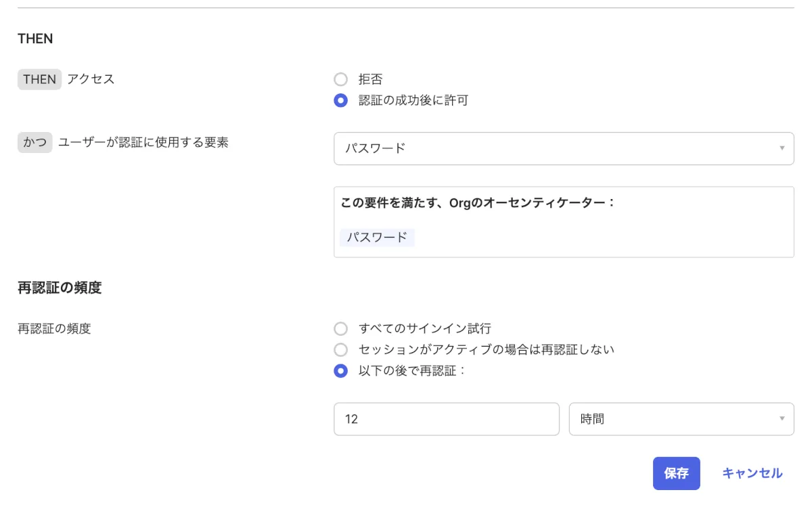This screenshot has width=812, height=505.
Task: Click the アクセス field label
Action: [91, 79]
